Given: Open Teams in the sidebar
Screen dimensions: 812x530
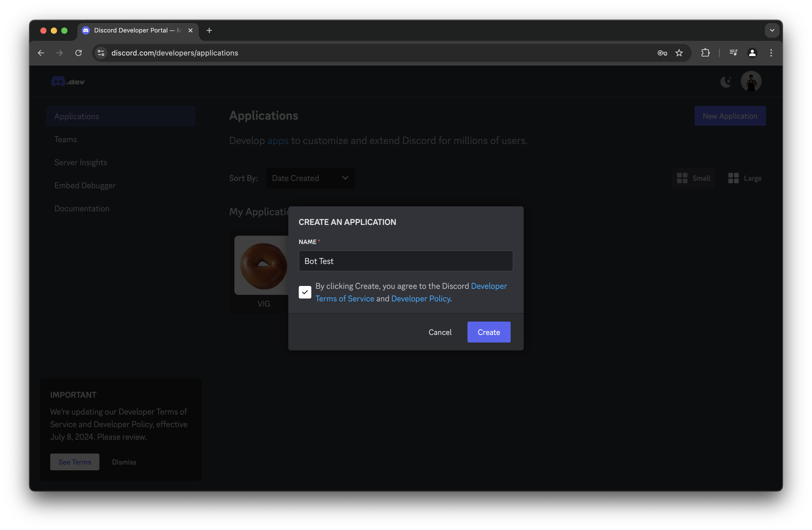Looking at the screenshot, I should (x=65, y=139).
